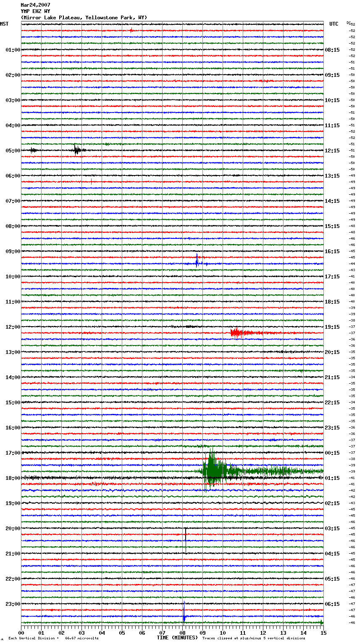Click the Each Vertical Division microvolts note
Image resolution: width=357 pixels, height=644 pixels.
53,638
